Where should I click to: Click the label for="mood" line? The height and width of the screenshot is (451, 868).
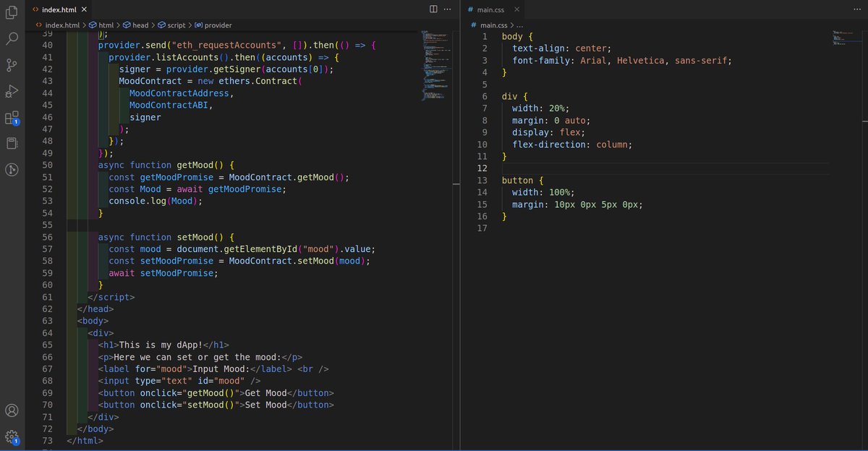(214, 368)
